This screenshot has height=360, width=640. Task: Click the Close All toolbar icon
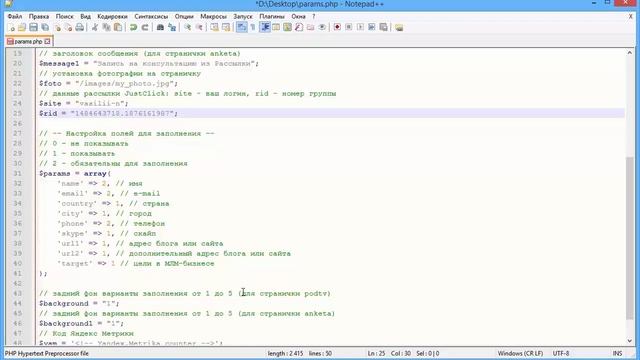coord(68,27)
